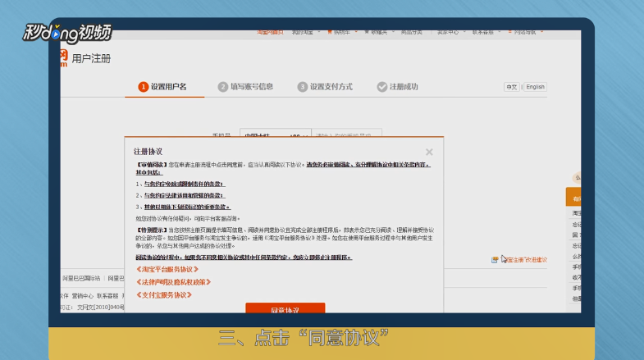The width and height of the screenshot is (644, 360).
Task: Click the grey step 3 circle icon
Action: pyautogui.click(x=302, y=87)
